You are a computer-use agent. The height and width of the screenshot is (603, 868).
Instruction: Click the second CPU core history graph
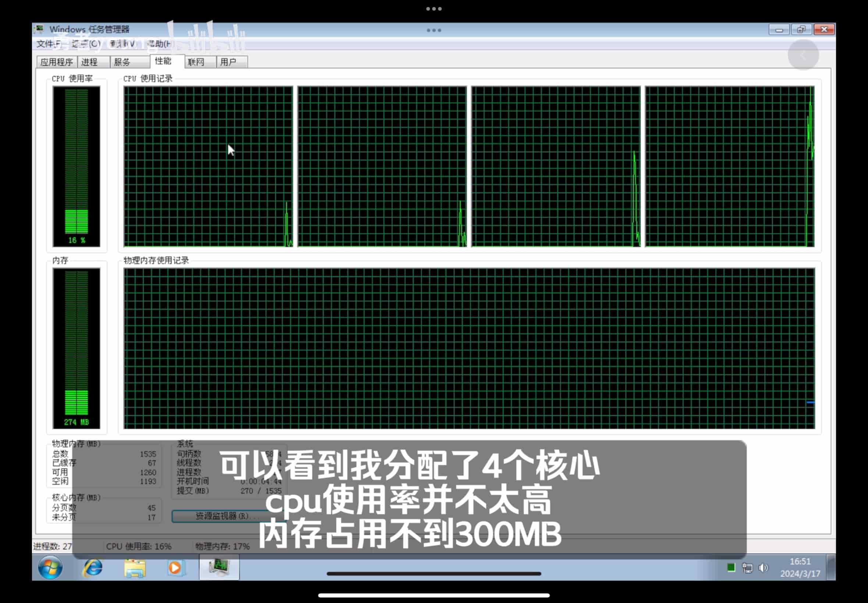(382, 166)
